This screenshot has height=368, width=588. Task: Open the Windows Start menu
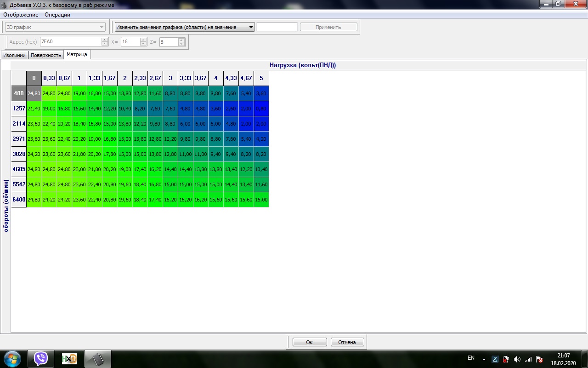[x=11, y=359]
